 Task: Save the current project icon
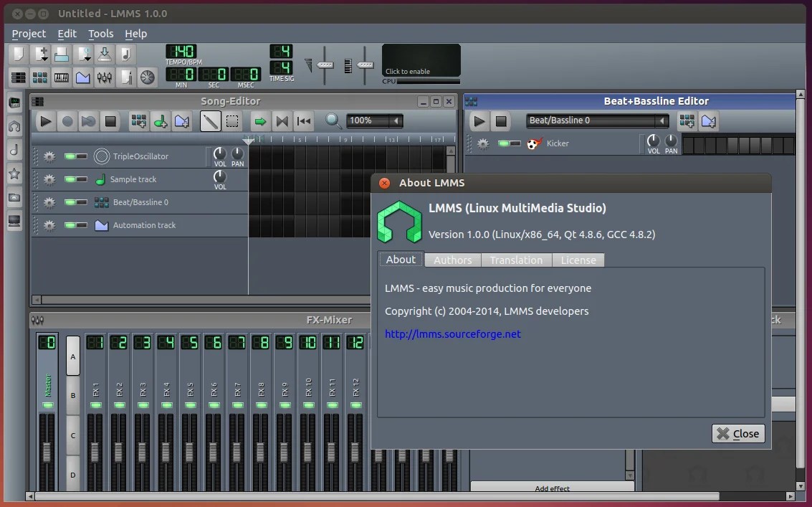(x=104, y=54)
